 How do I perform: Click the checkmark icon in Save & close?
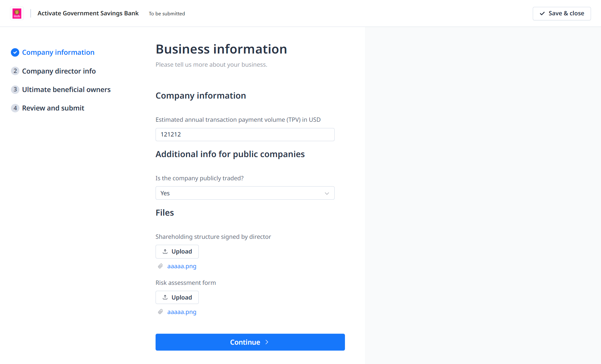click(x=542, y=13)
